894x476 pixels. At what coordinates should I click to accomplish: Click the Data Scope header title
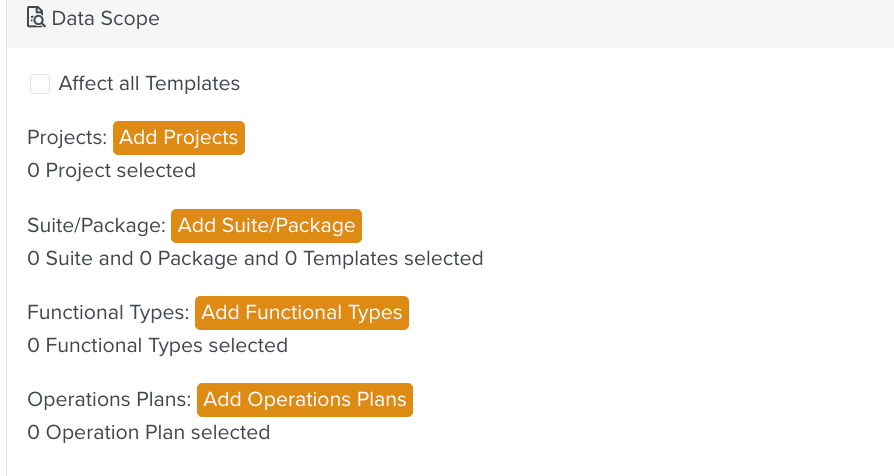(105, 18)
